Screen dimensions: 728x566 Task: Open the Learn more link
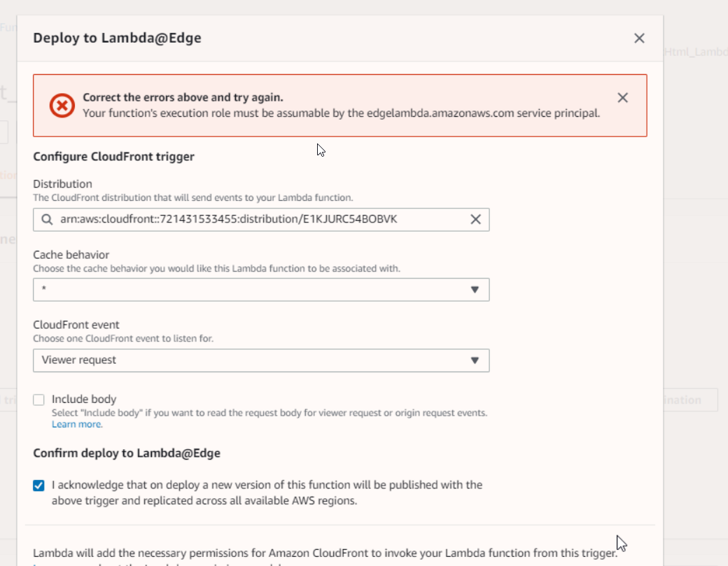(x=76, y=424)
